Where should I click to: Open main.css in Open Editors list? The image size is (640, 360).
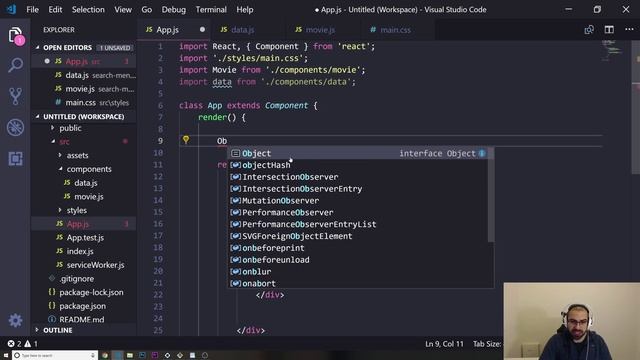pyautogui.click(x=84, y=102)
